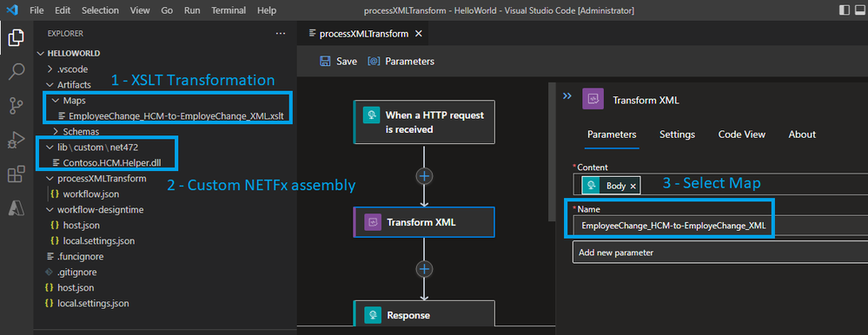
Task: Open the Source Control view icon
Action: (x=16, y=106)
